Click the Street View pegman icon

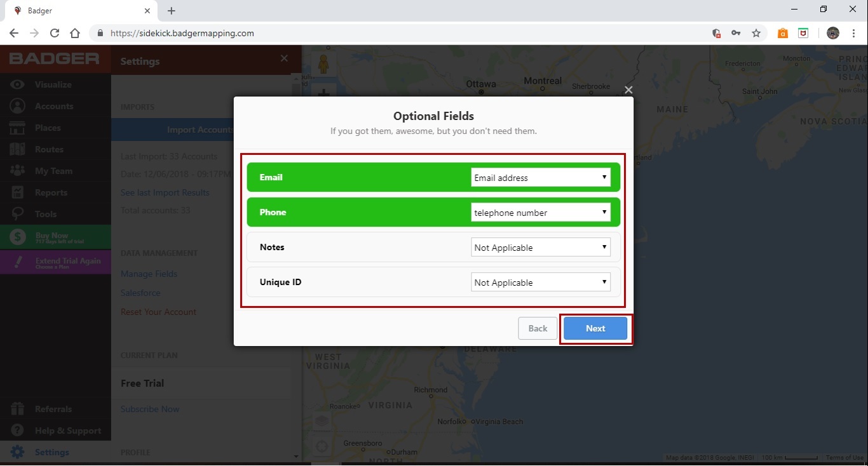click(x=324, y=63)
